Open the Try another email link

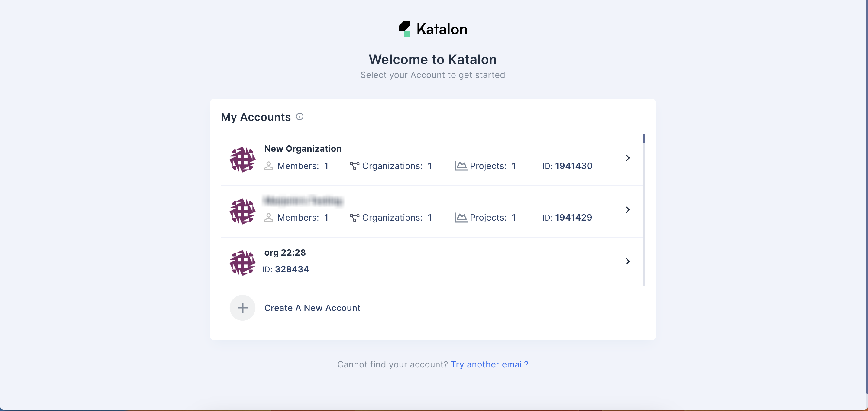489,364
